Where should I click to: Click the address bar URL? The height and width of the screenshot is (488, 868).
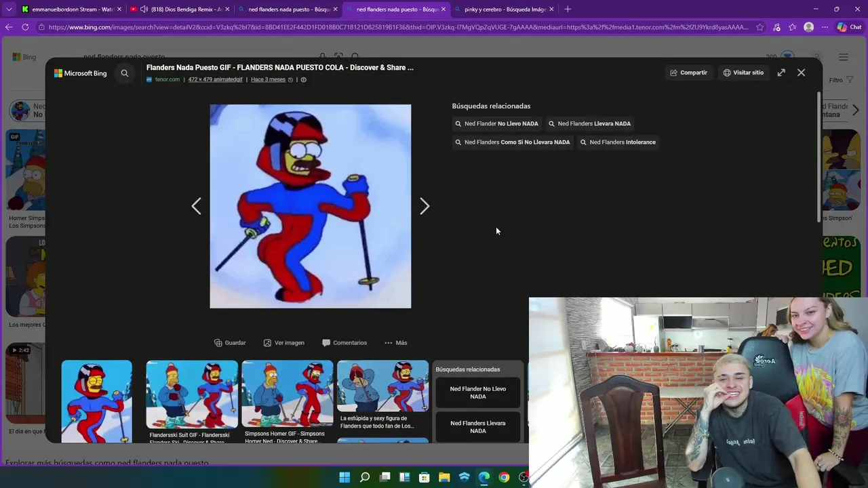(x=398, y=27)
